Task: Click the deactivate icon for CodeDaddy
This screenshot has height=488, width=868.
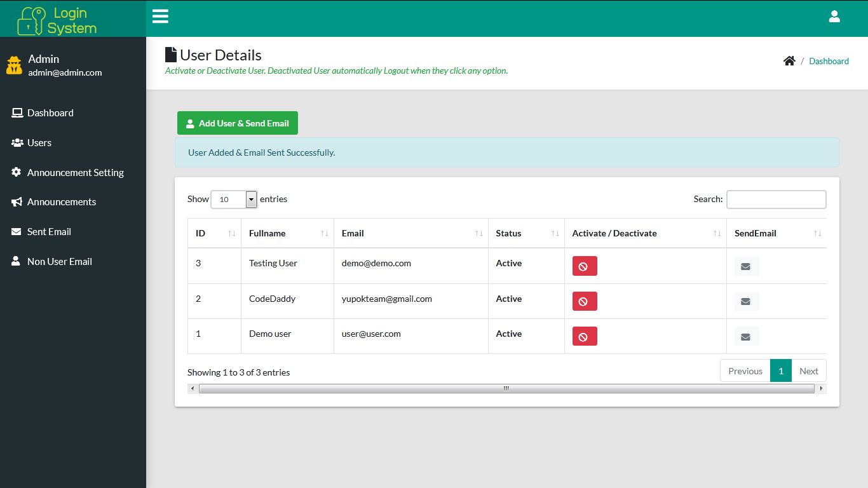Action: coord(584,301)
